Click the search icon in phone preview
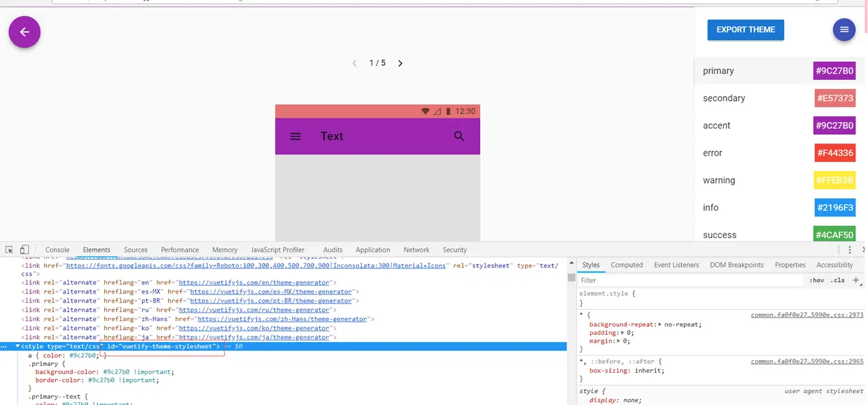 point(459,136)
